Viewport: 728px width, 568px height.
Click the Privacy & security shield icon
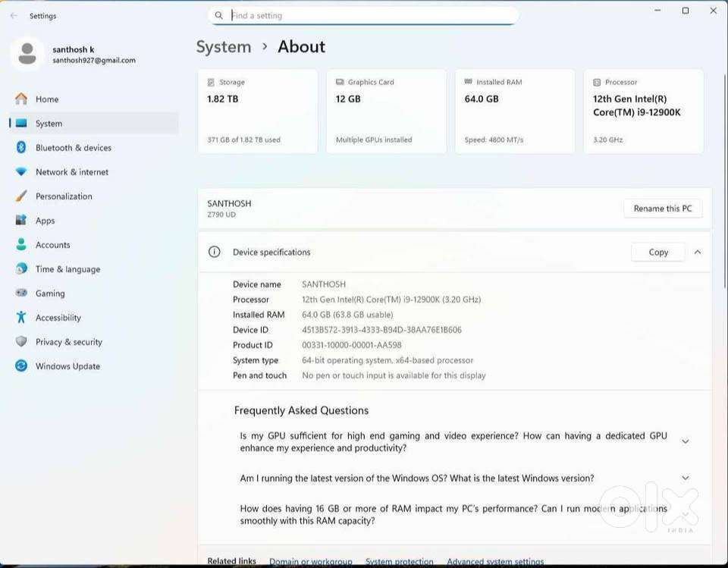(x=21, y=342)
